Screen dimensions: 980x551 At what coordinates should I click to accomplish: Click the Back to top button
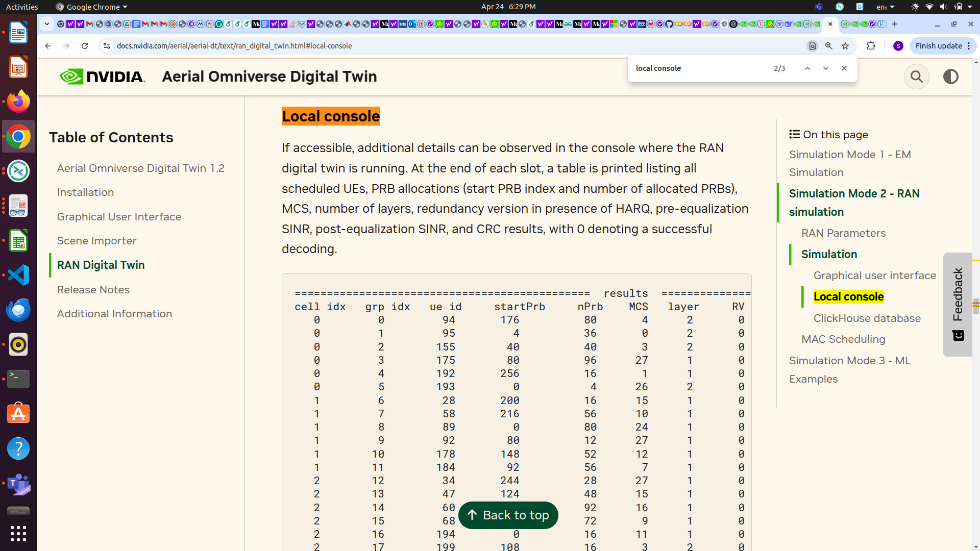pyautogui.click(x=508, y=515)
